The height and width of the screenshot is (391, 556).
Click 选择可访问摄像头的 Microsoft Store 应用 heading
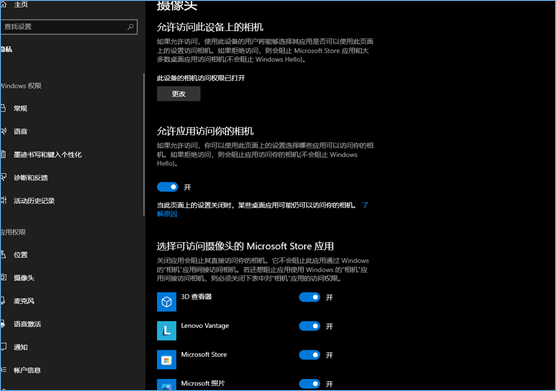coord(245,246)
